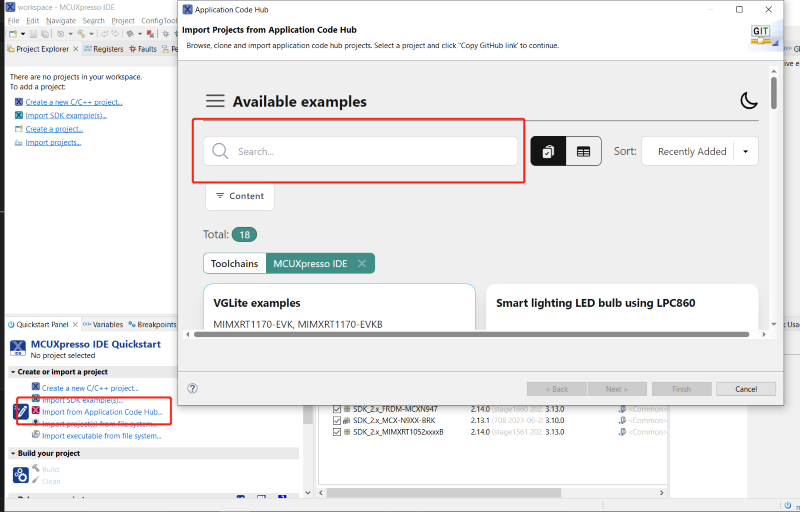Click the Quickstart panel scroll-down arrow

[x=308, y=492]
